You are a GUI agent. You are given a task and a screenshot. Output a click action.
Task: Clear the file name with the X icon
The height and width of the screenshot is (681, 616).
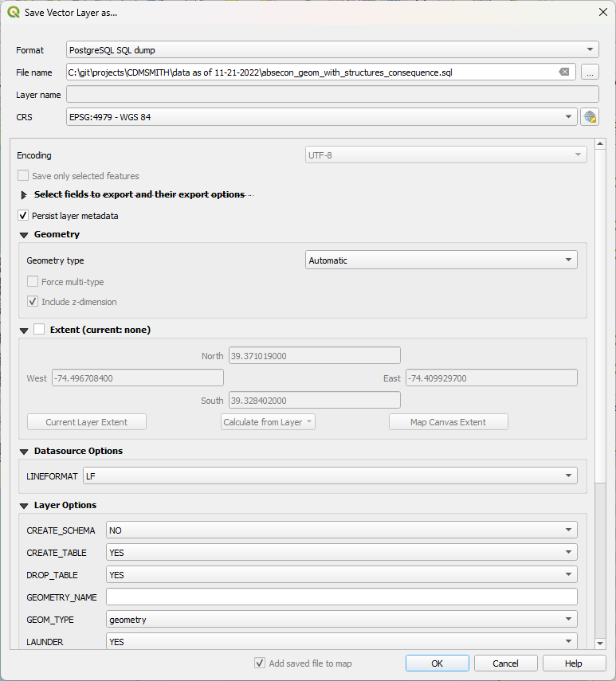[x=564, y=72]
